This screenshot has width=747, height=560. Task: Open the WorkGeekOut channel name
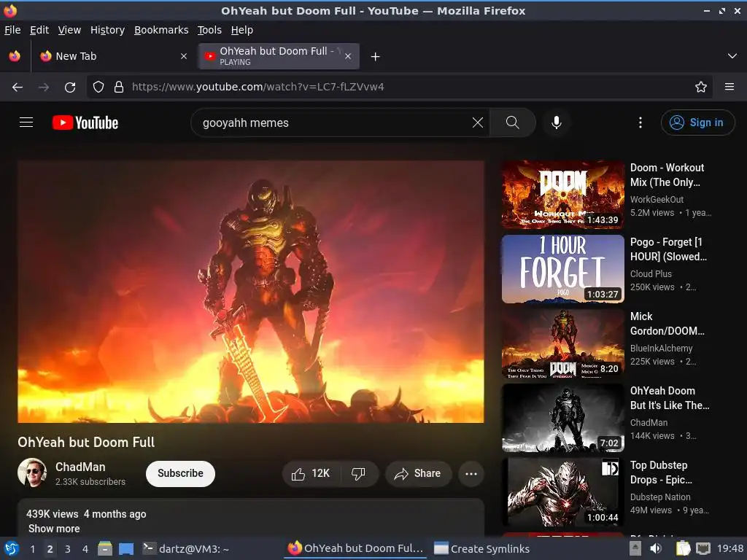coord(657,200)
